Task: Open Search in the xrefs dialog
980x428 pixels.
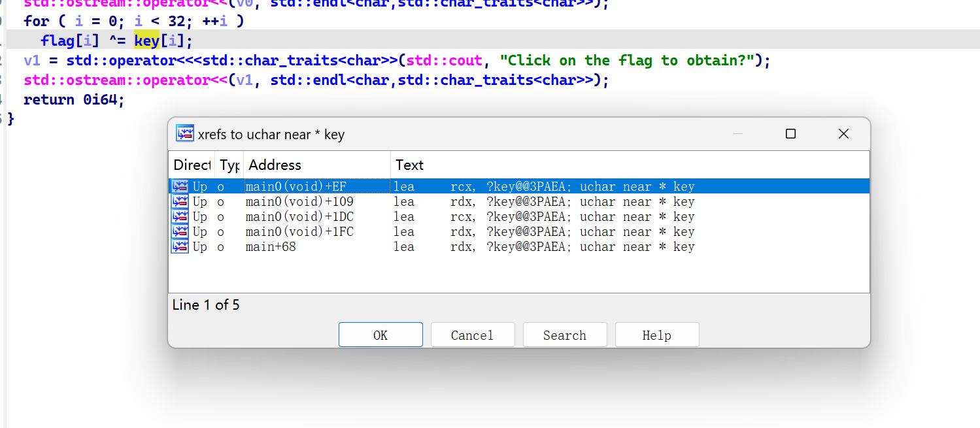Action: tap(565, 335)
